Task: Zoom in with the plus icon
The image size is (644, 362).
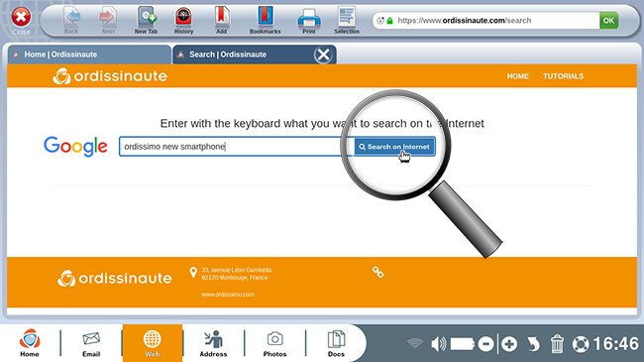Action: (509, 344)
